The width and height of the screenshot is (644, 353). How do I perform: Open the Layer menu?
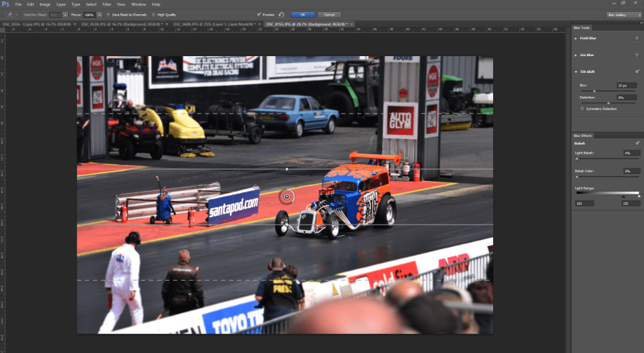[61, 4]
